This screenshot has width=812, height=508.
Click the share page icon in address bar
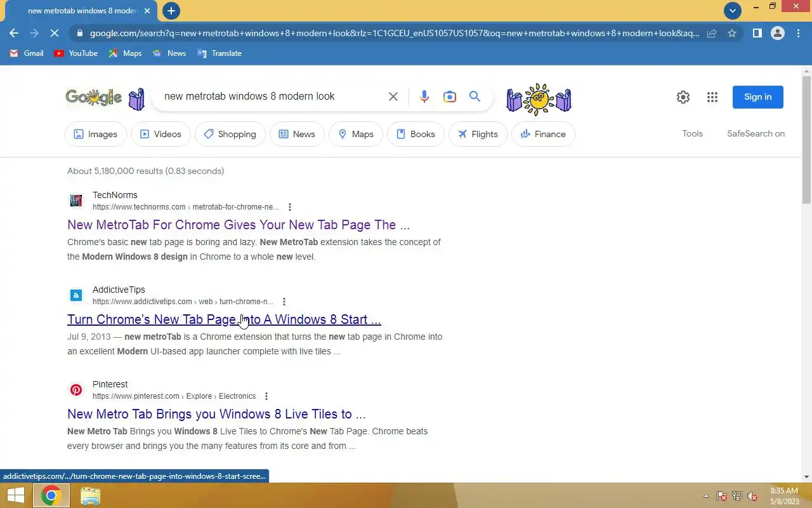[x=712, y=33]
